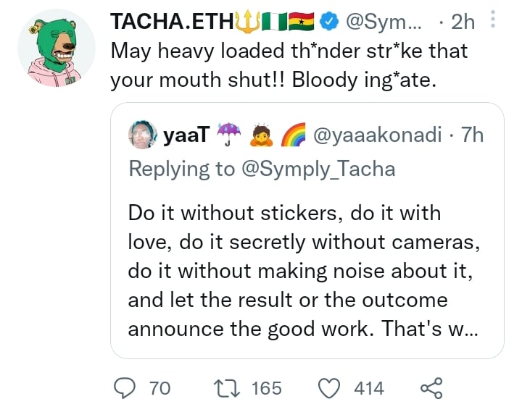Click the main tweet text about thunder
This screenshot has height=420, width=522.
[289, 65]
